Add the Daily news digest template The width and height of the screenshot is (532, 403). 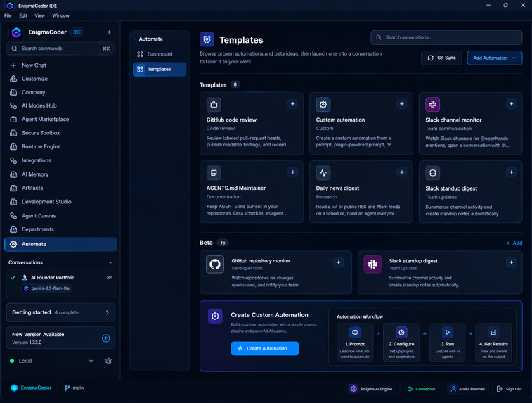[x=402, y=172]
